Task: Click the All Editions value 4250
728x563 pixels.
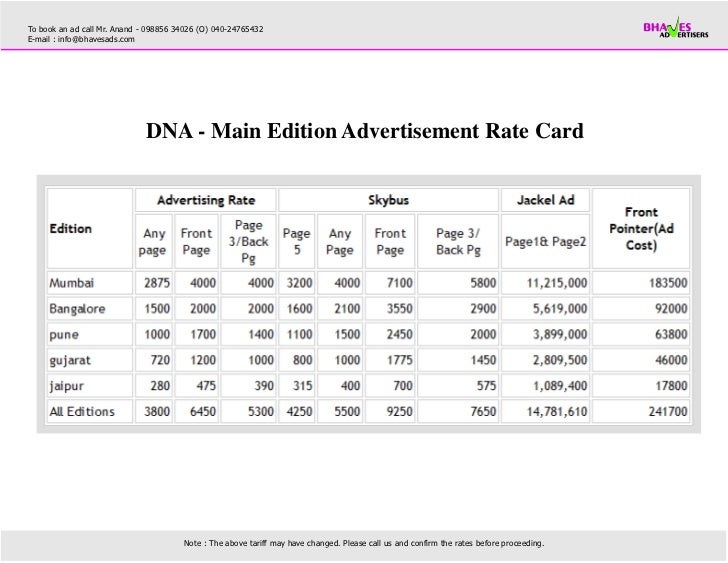Action: tap(299, 412)
